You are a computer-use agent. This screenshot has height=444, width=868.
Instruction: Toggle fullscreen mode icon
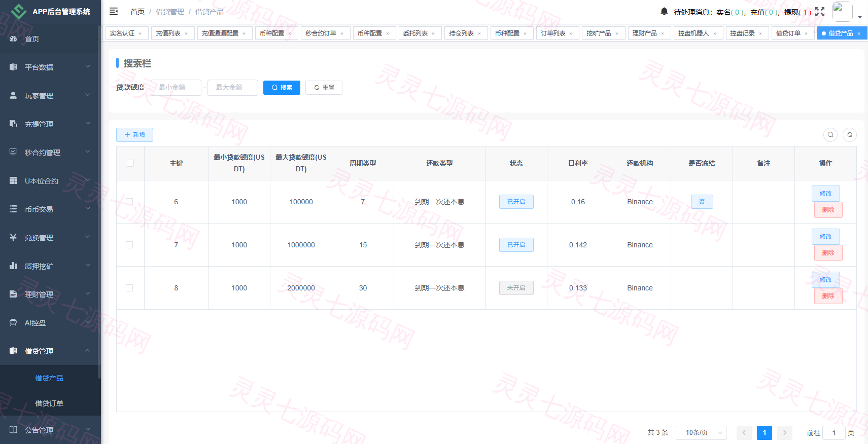click(820, 12)
